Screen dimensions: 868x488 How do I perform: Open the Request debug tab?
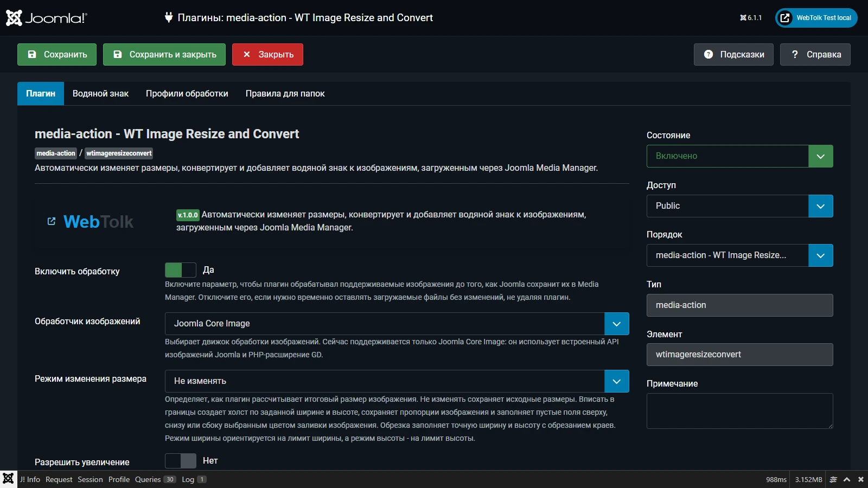coord(59,479)
